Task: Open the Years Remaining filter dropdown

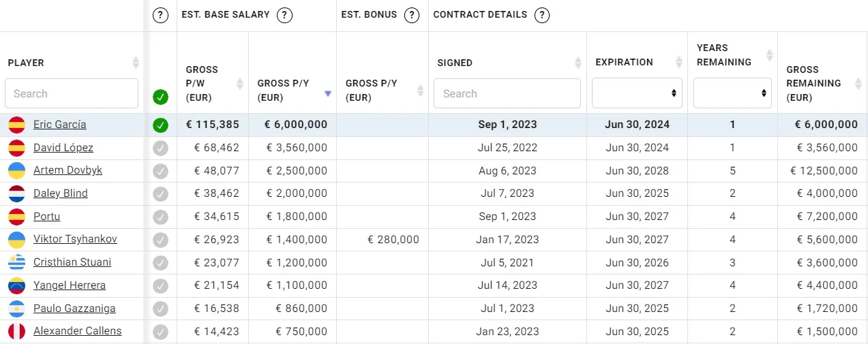Action: tap(732, 93)
